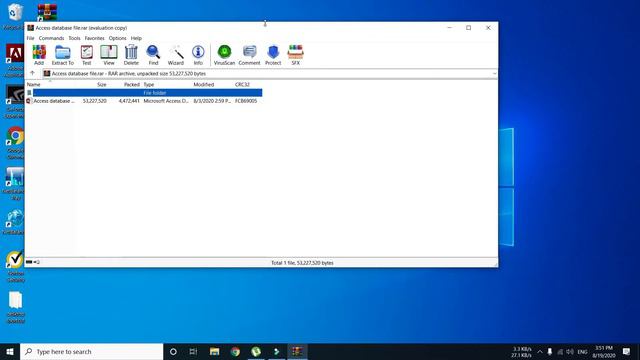The width and height of the screenshot is (640, 360).
Task: Click the Add toolbar icon
Action: click(39, 55)
